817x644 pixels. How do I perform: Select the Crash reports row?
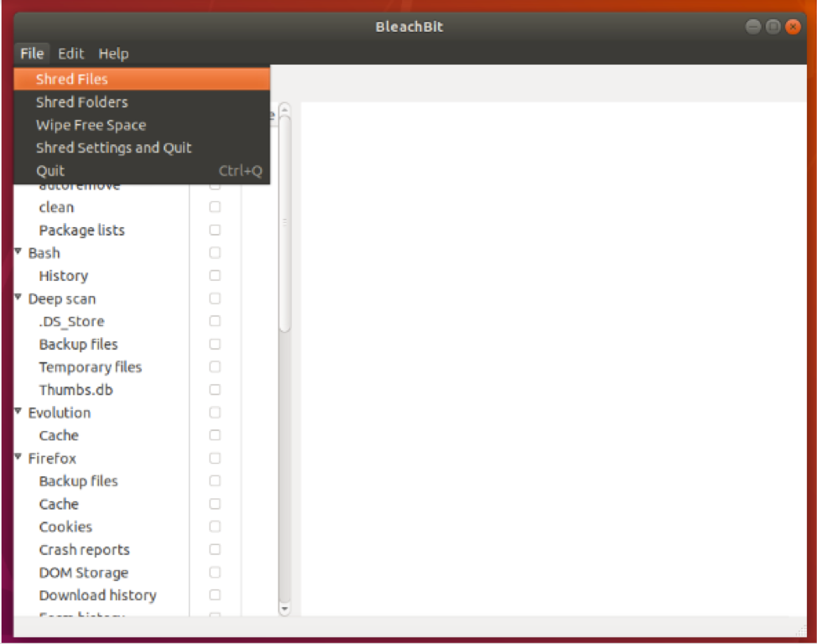(x=85, y=550)
